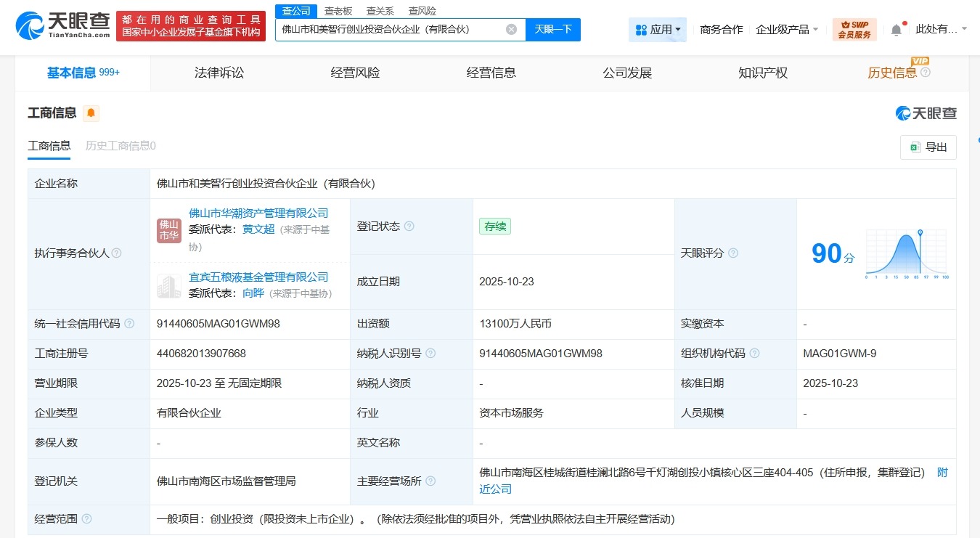The image size is (980, 538).
Task: Click the blue grid icon beside 应用
Action: tap(642, 29)
